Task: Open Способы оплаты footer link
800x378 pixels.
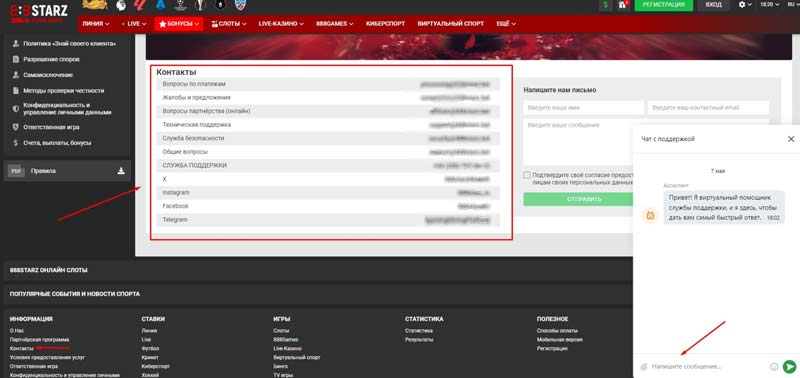Action: tap(557, 331)
